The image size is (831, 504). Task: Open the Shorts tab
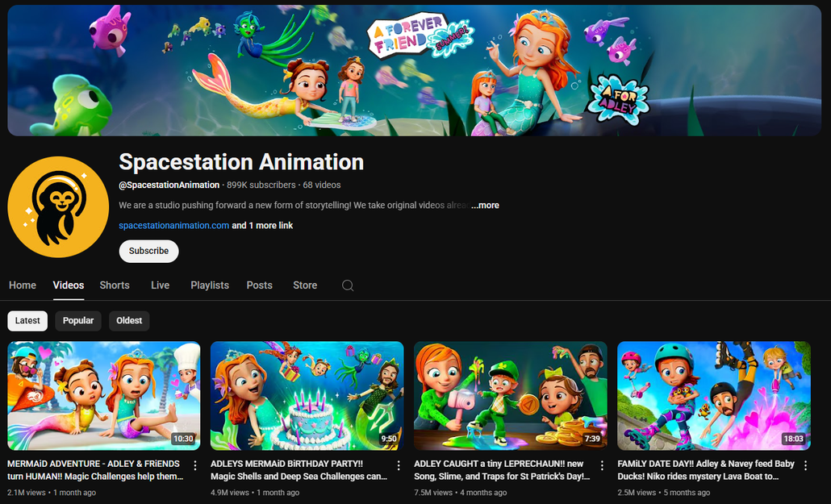[x=115, y=285]
